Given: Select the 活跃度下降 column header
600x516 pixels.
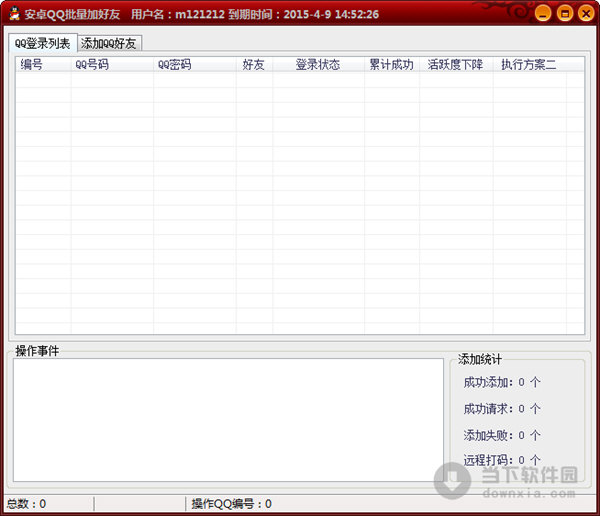Looking at the screenshot, I should tap(456, 64).
